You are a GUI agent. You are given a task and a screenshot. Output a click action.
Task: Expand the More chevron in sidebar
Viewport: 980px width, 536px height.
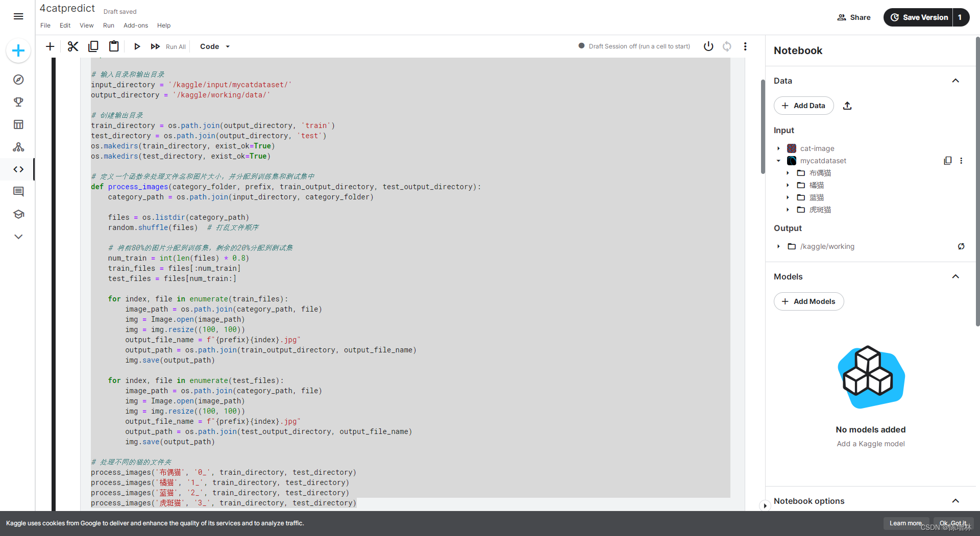pos(18,237)
